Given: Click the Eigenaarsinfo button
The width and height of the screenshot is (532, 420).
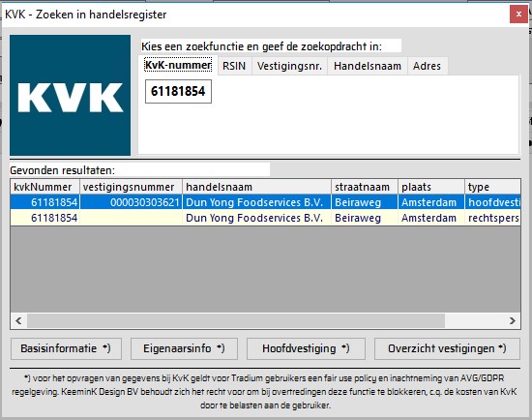Looking at the screenshot, I should click(x=184, y=348).
